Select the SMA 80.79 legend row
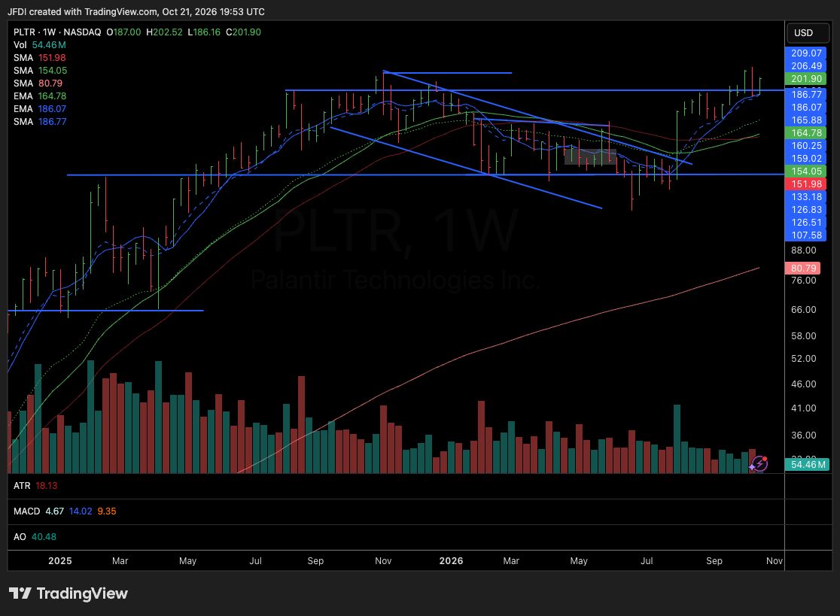This screenshot has height=616, width=840. click(x=38, y=83)
